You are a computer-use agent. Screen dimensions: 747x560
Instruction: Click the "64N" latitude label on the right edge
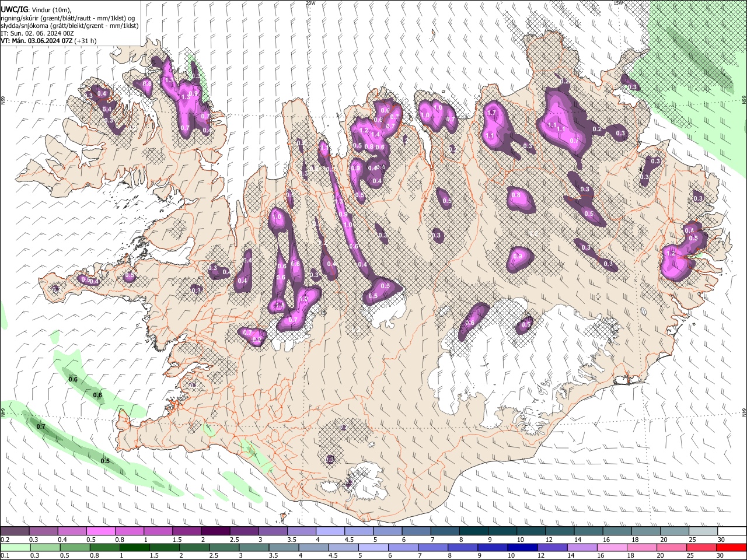tap(744, 412)
